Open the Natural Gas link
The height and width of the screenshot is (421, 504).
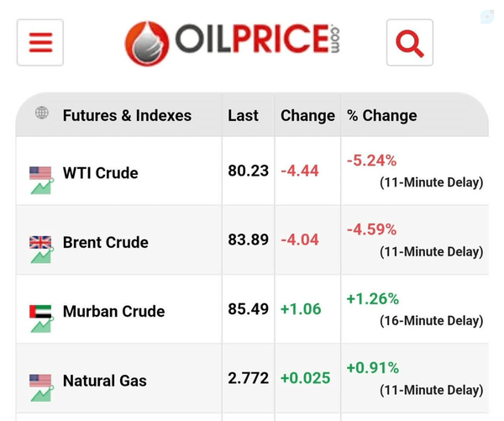tap(105, 381)
